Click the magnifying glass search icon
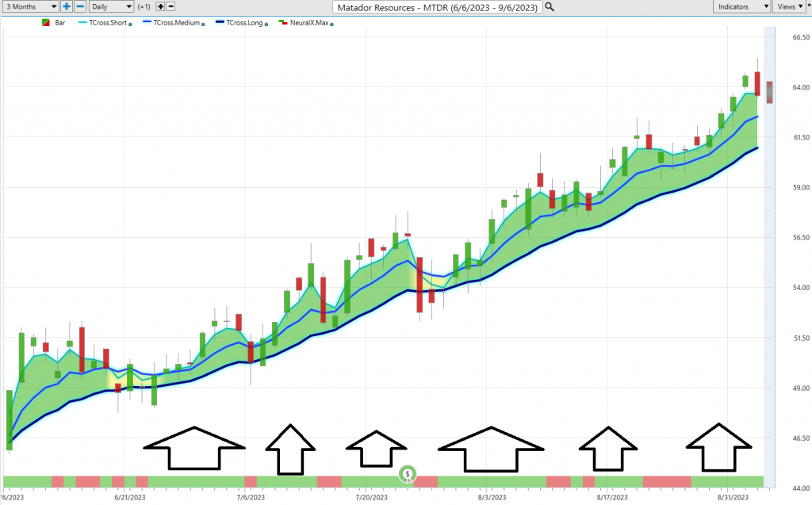The image size is (812, 505). point(550,7)
